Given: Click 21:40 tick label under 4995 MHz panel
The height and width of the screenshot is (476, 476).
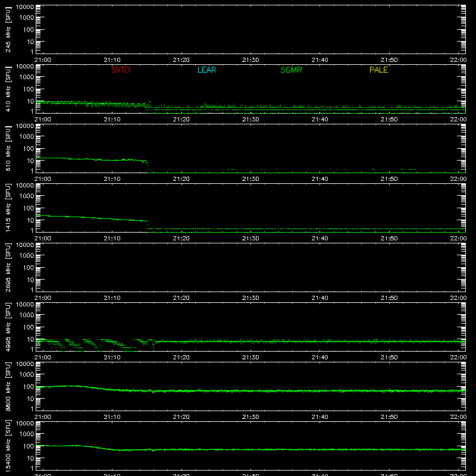Looking at the screenshot, I should (320, 358).
